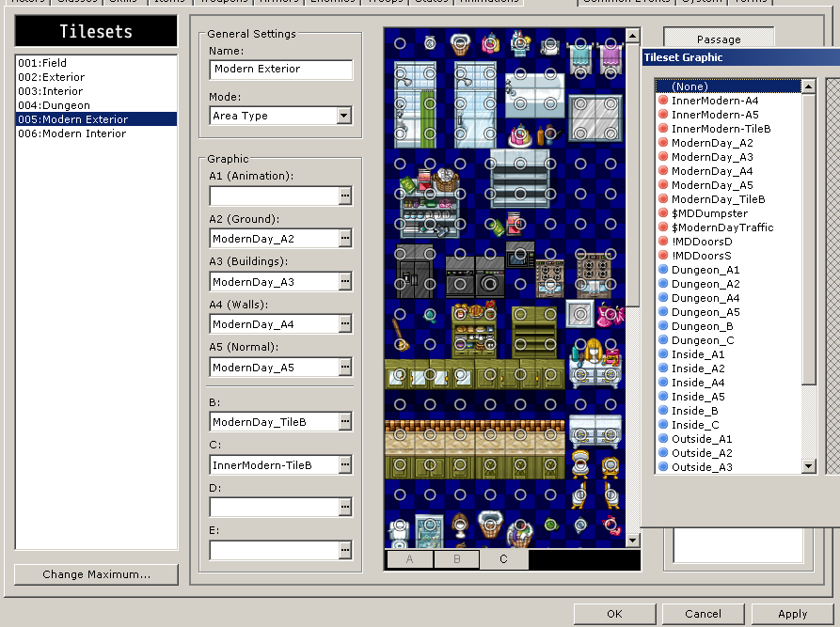Select !MDDoorsD red graphic icon

coord(663,242)
